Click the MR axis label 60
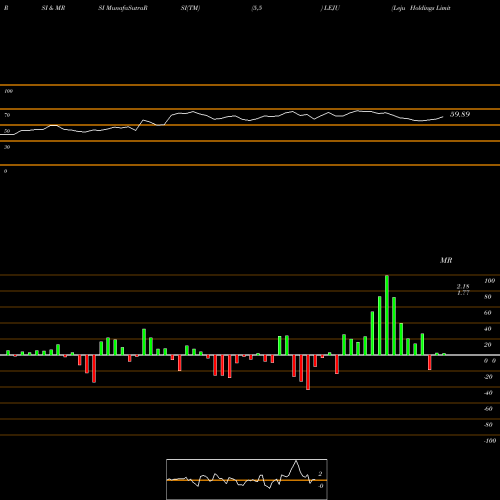500x500 pixels. pyautogui.click(x=488, y=313)
